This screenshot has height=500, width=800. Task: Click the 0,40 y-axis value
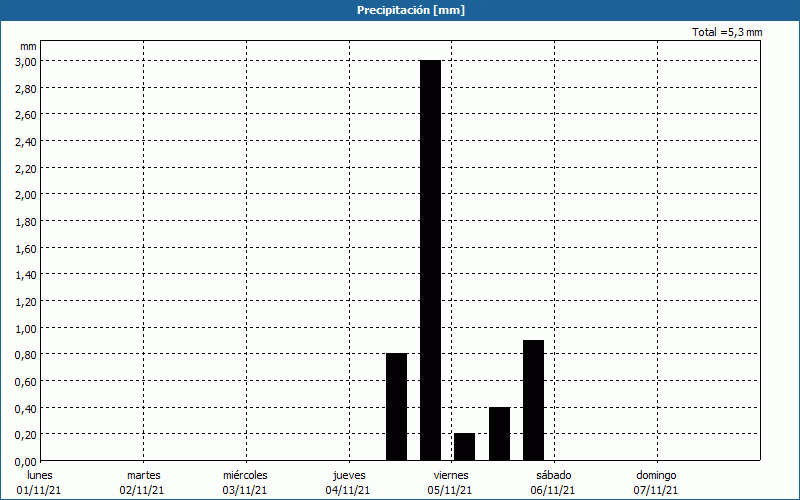(x=26, y=409)
